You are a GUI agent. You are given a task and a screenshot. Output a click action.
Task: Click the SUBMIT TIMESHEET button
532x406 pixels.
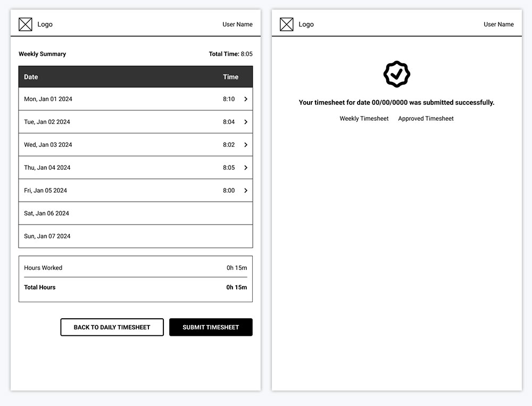point(211,327)
